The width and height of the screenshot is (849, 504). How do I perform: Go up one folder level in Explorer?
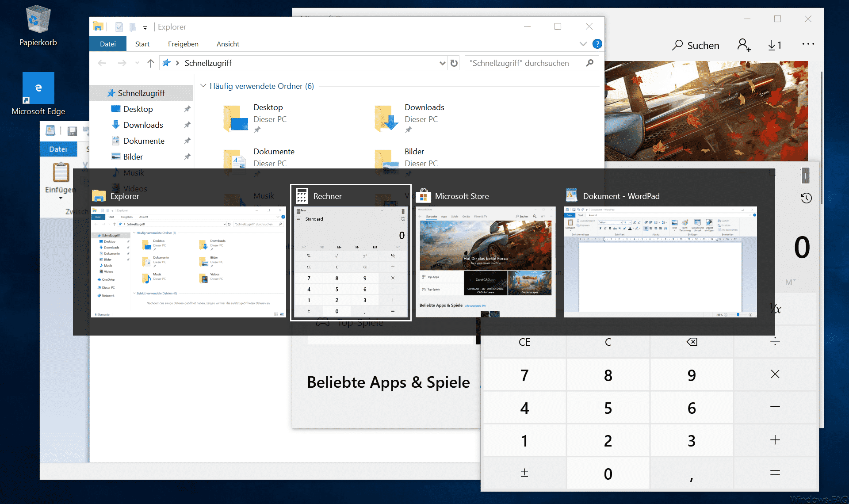151,63
